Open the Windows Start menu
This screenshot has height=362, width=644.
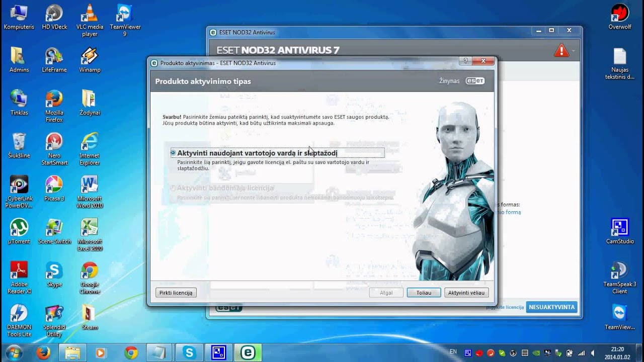pyautogui.click(x=14, y=352)
